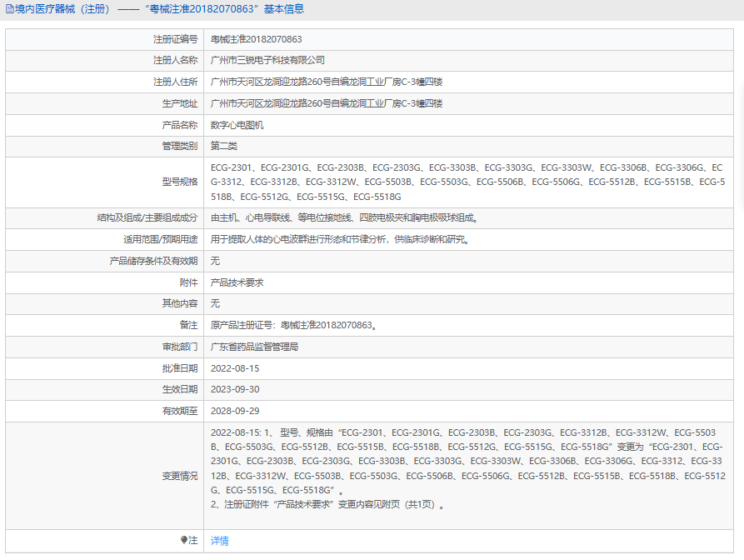
Task: Click the 结构及组成 composition description text
Action: pyautogui.click(x=345, y=217)
